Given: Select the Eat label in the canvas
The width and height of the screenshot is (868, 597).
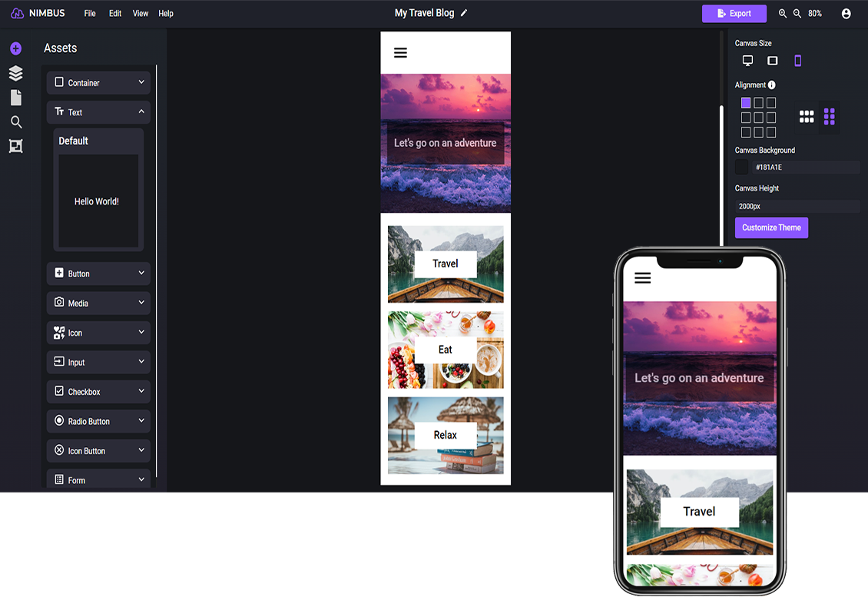Looking at the screenshot, I should 445,350.
